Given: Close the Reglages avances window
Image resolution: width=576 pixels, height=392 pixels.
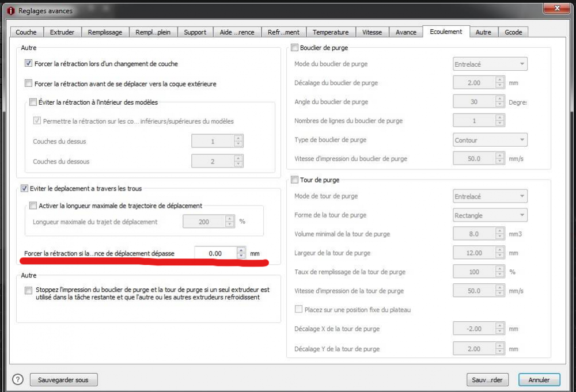Looking at the screenshot, I should [557, 8].
